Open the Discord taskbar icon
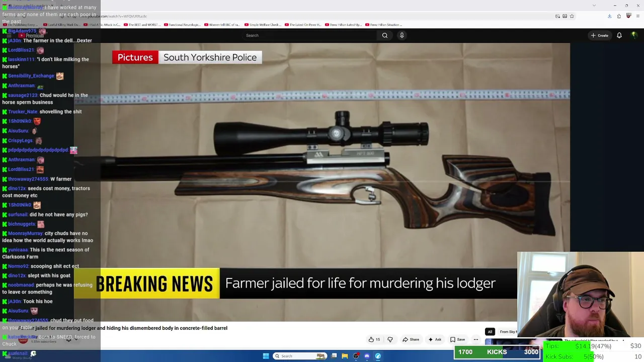The image size is (644, 362). 367,356
